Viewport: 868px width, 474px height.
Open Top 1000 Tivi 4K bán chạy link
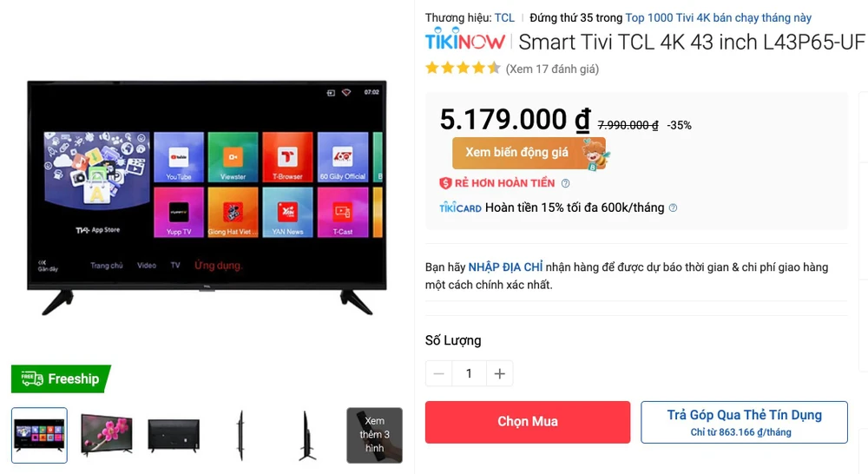pos(718,17)
